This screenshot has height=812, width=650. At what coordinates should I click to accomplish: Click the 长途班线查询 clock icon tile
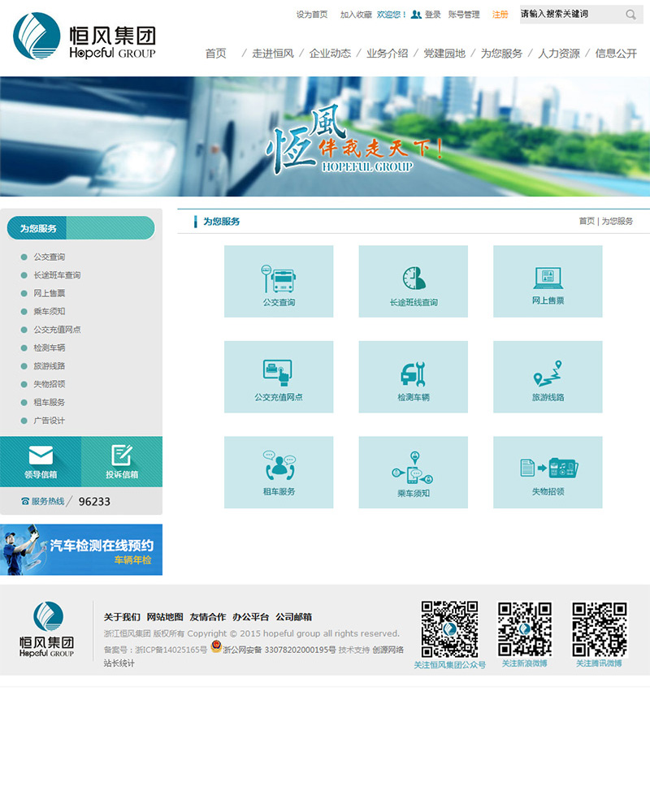pos(414,281)
